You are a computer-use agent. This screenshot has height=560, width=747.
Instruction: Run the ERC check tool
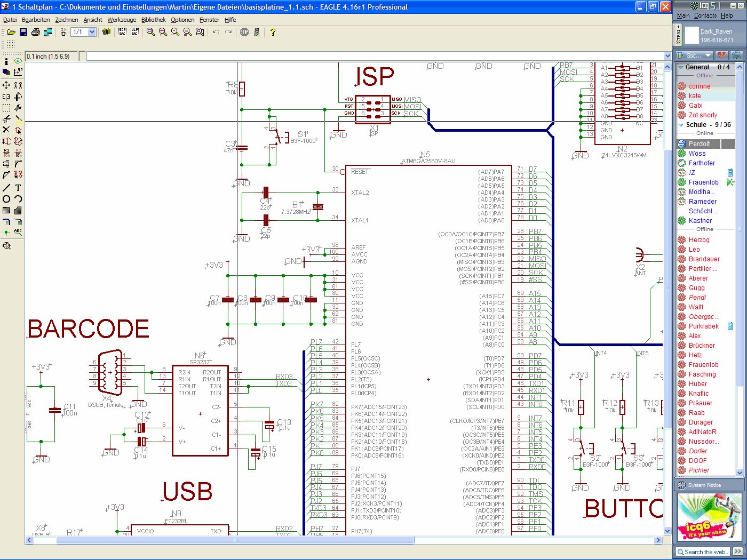click(6, 246)
